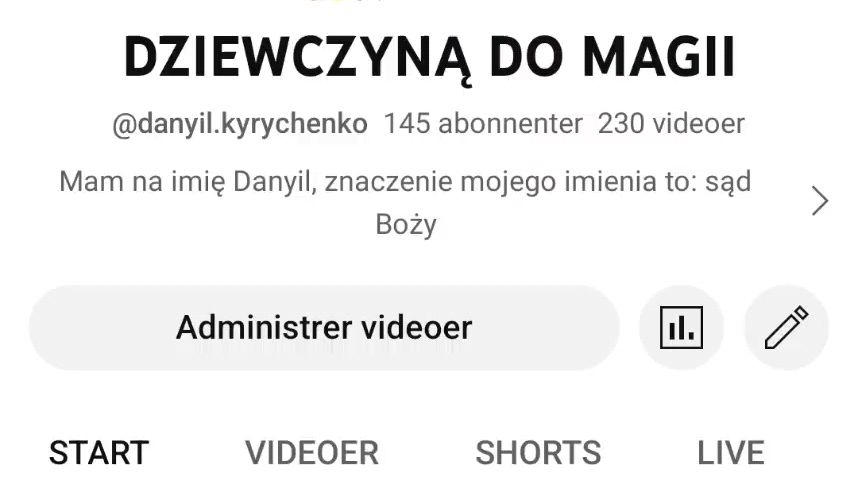This screenshot has height=482, width=858.
Task: Click the word abonnenter beside subscriber number
Action: (x=510, y=124)
